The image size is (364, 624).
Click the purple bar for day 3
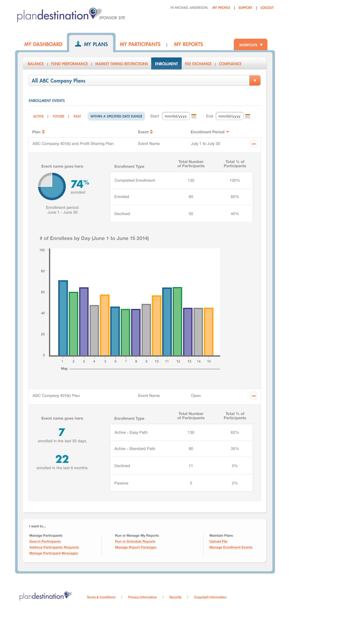click(x=84, y=322)
